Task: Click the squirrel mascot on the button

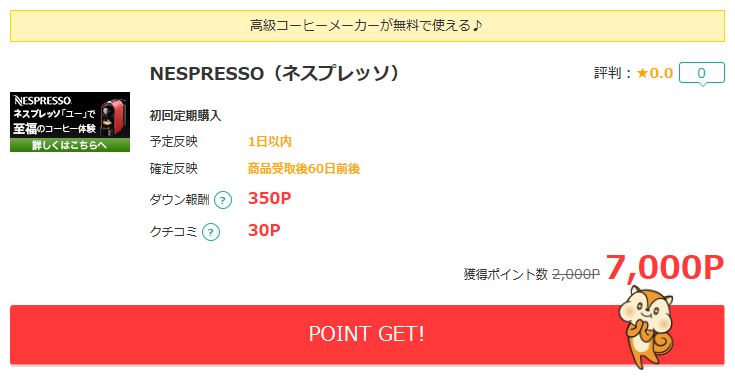Action: (x=647, y=326)
